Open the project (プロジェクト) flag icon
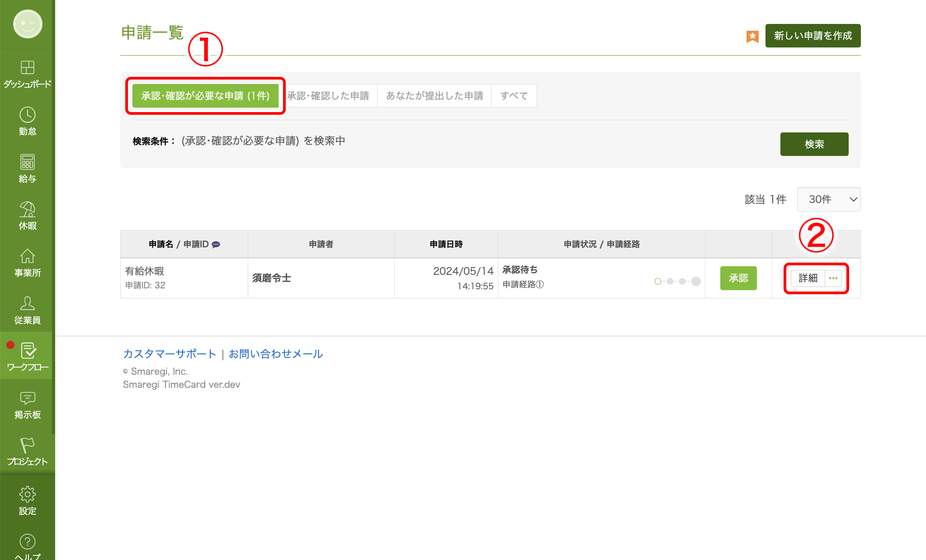Viewport: 926px width, 560px height. coord(28,445)
